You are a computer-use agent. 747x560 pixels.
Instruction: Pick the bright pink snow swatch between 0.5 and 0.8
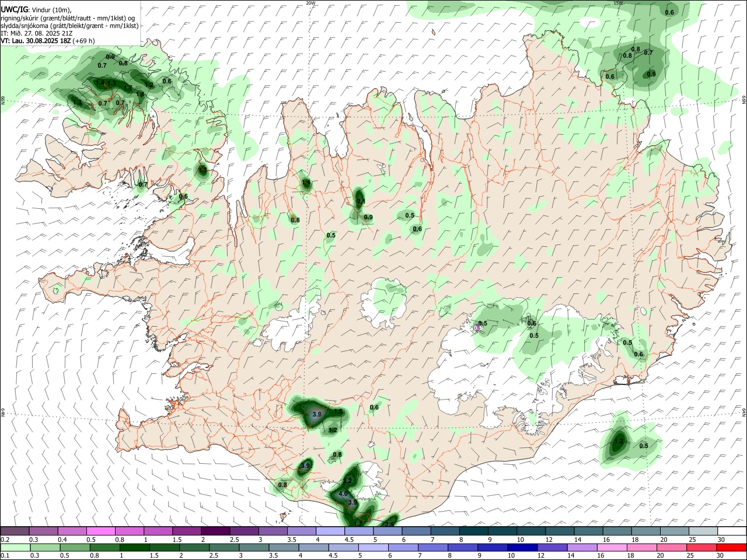point(101,531)
